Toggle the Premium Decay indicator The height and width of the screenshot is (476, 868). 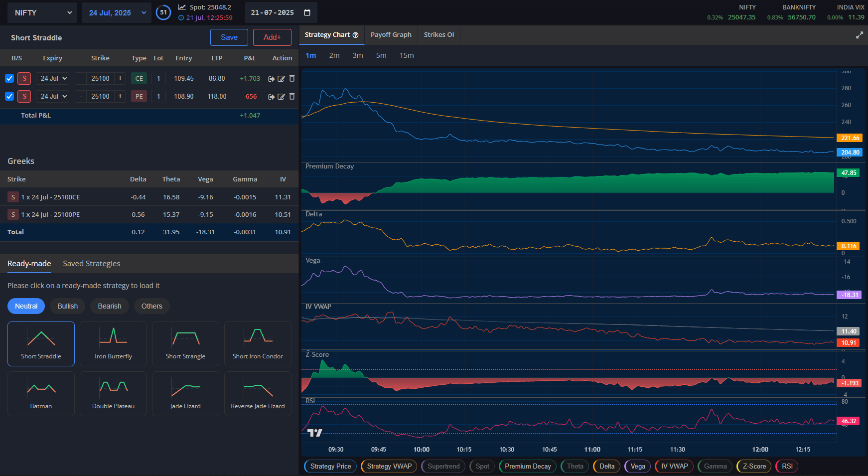(x=528, y=467)
